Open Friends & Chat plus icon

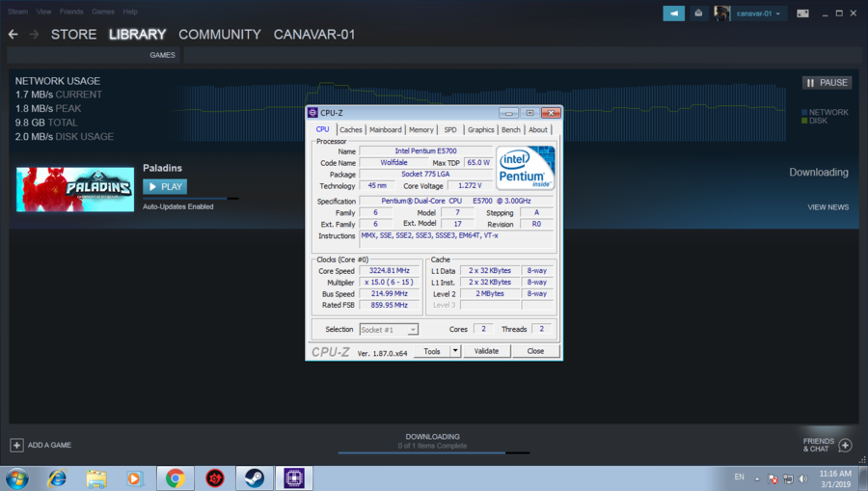[845, 445]
